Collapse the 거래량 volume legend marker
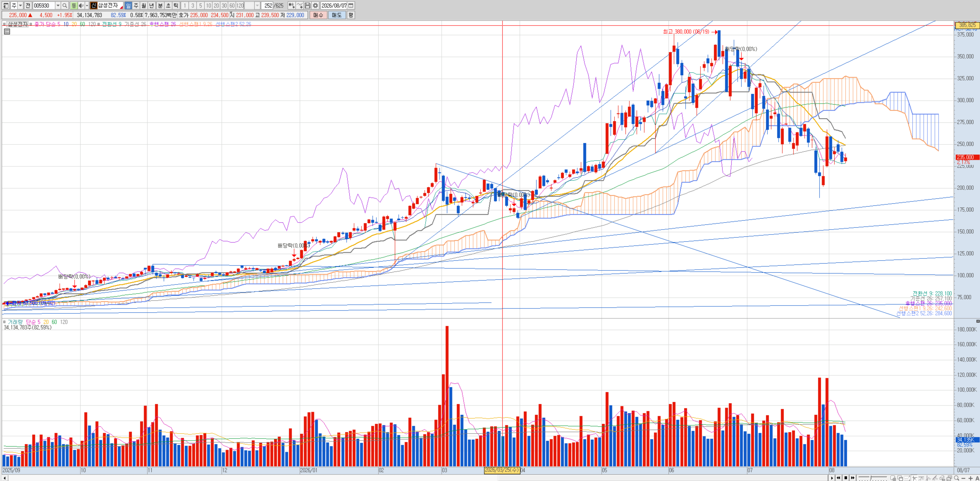This screenshot has width=980, height=481. click(5, 322)
